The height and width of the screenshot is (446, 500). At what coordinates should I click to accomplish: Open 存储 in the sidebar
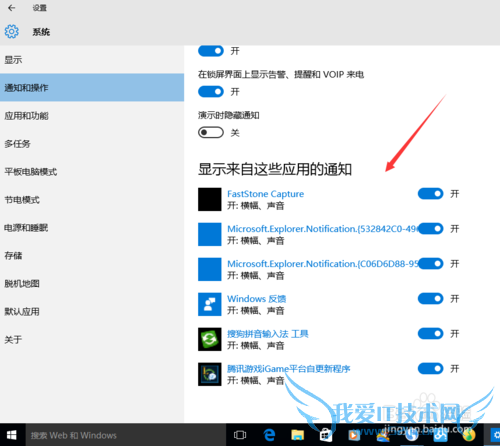coord(92,256)
